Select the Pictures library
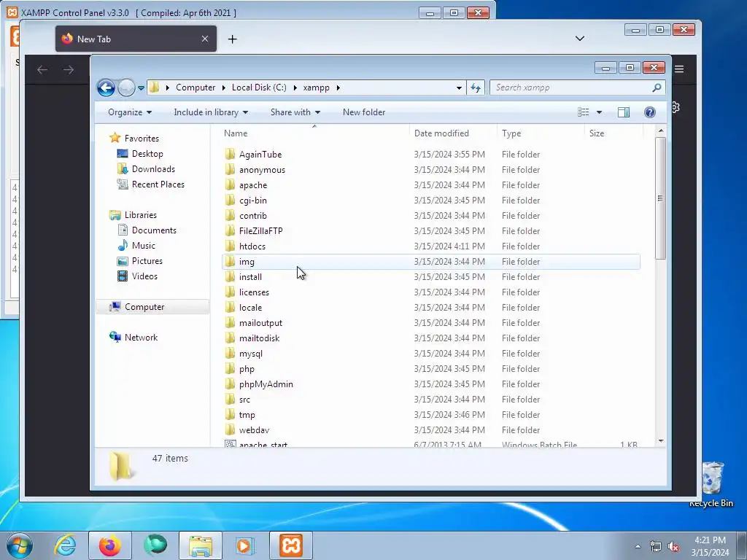Image resolution: width=747 pixels, height=560 pixels. [147, 261]
